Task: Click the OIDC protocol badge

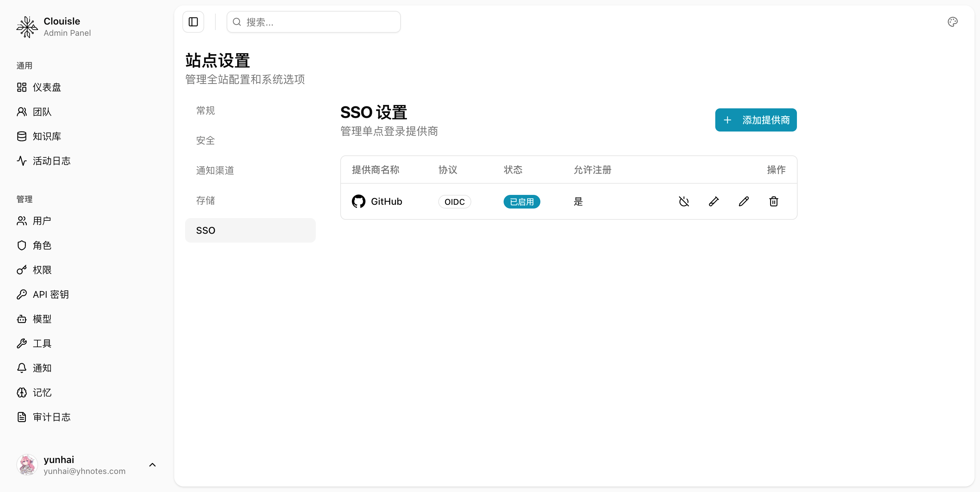Action: click(x=454, y=201)
